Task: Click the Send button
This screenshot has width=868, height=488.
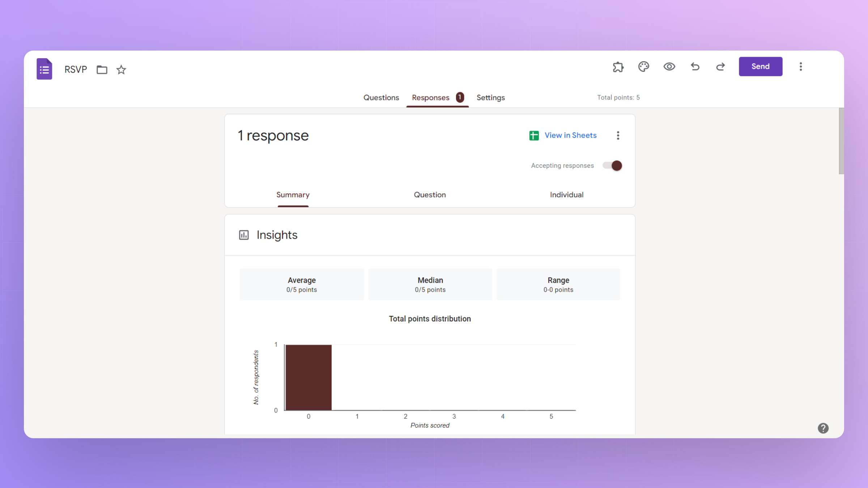Action: [x=761, y=67]
